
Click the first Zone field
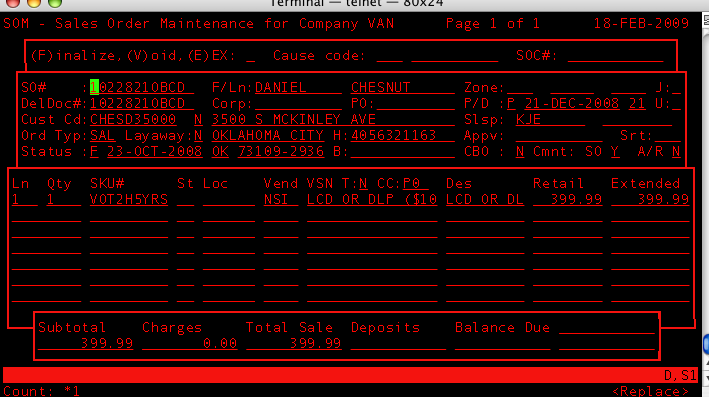pos(520,87)
